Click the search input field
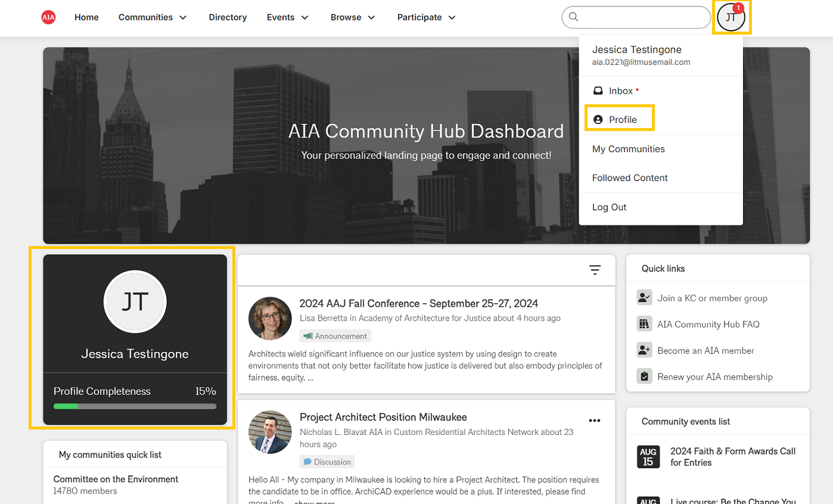The image size is (833, 504). (636, 17)
